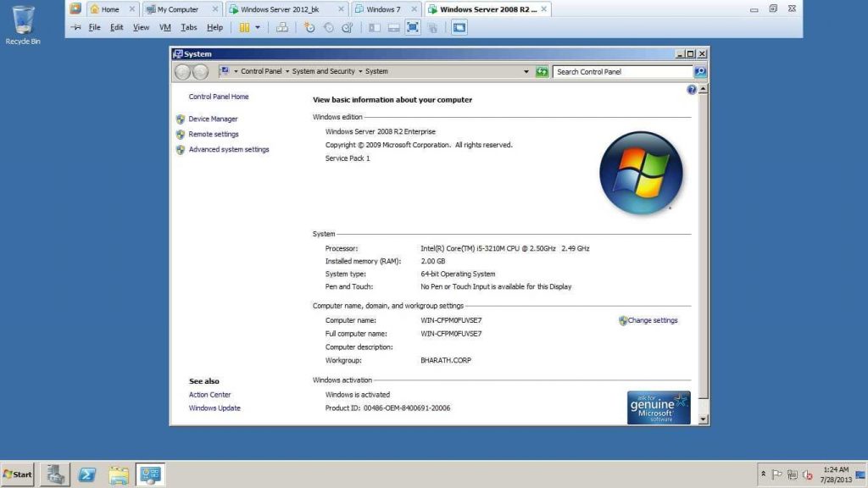
Task: Close the Home tab
Action: [131, 8]
